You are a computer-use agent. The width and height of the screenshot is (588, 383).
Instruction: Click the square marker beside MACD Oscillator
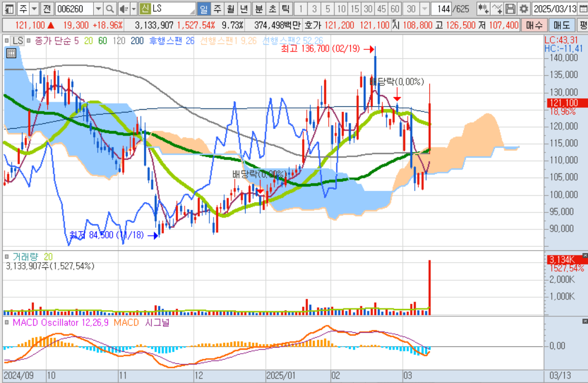[6, 323]
